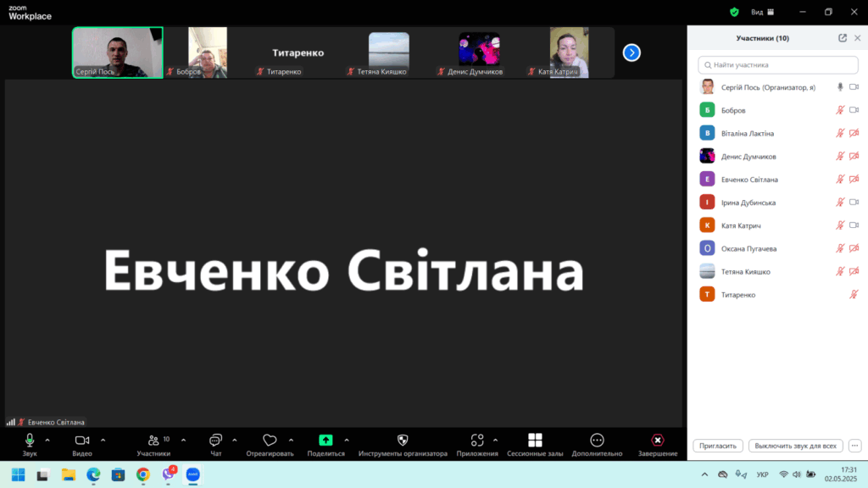868x488 pixels.
Task: Open the Apps icon in toolbar
Action: tap(477, 441)
